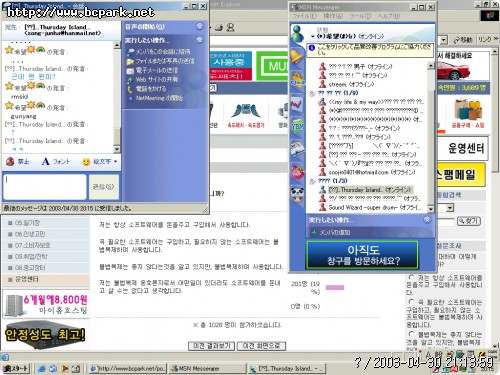500x375 pixels.
Task: Click the contact list scrollbar down arrow
Action: (431, 209)
